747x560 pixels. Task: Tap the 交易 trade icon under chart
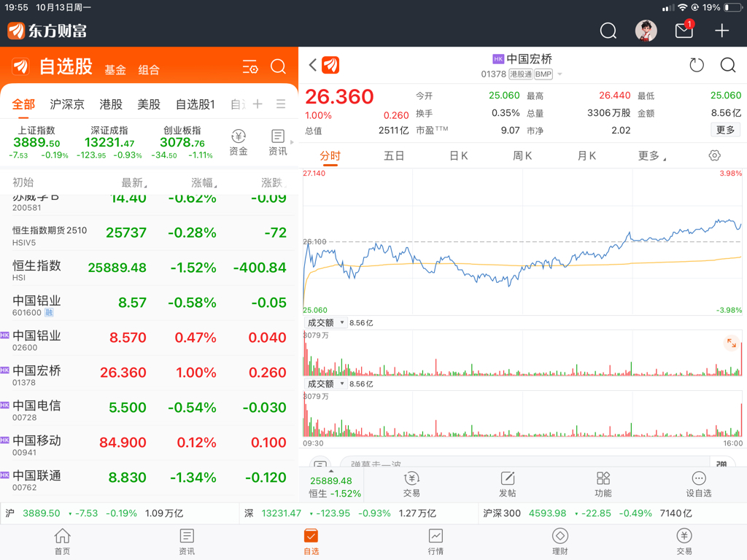pos(411,484)
